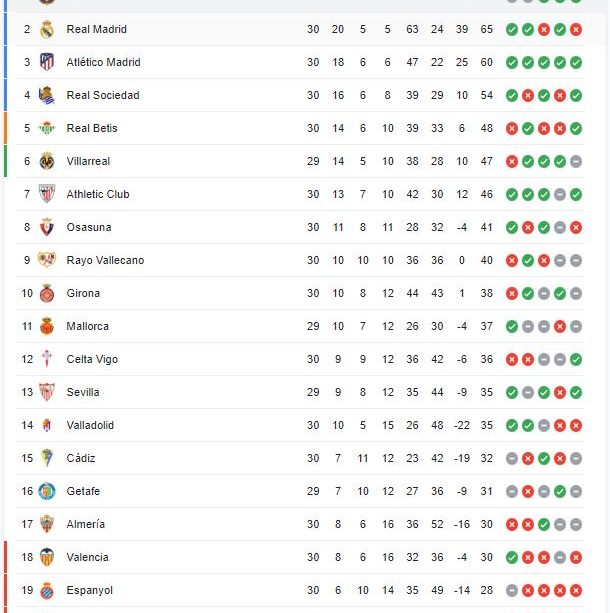
Task: Click the Rayo Vallecano club crest
Action: click(47, 260)
